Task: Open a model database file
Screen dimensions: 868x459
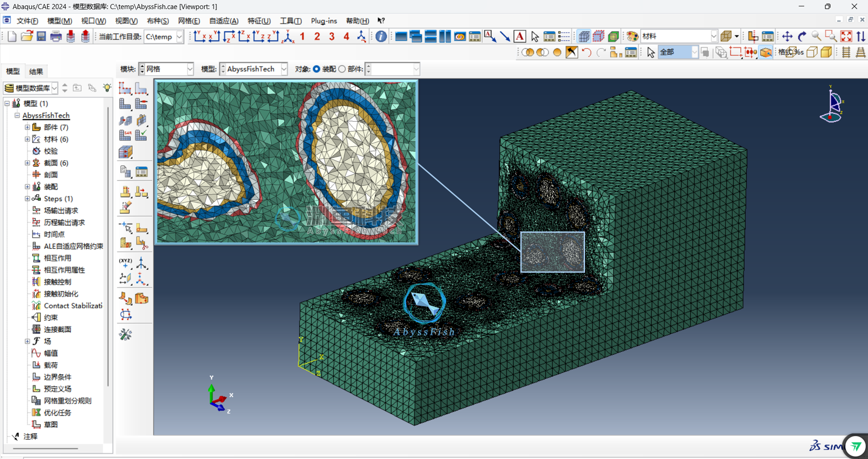Action: point(27,36)
